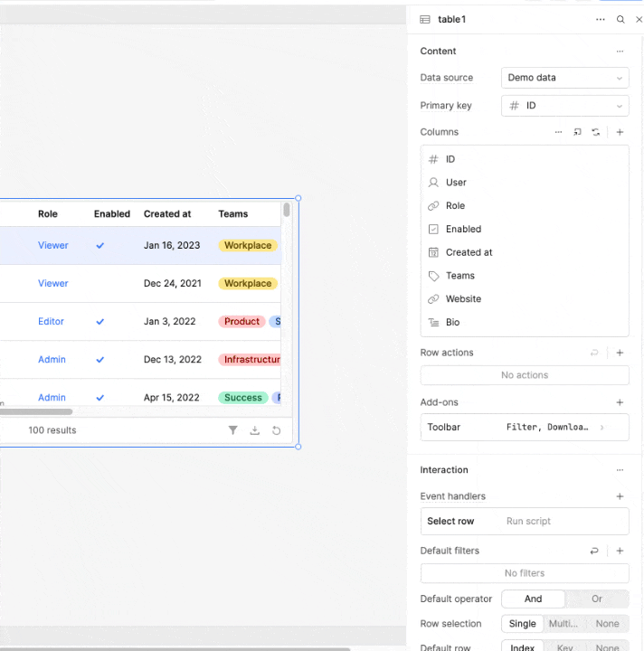Set Default row to Index
The image size is (644, 651).
pos(522,646)
